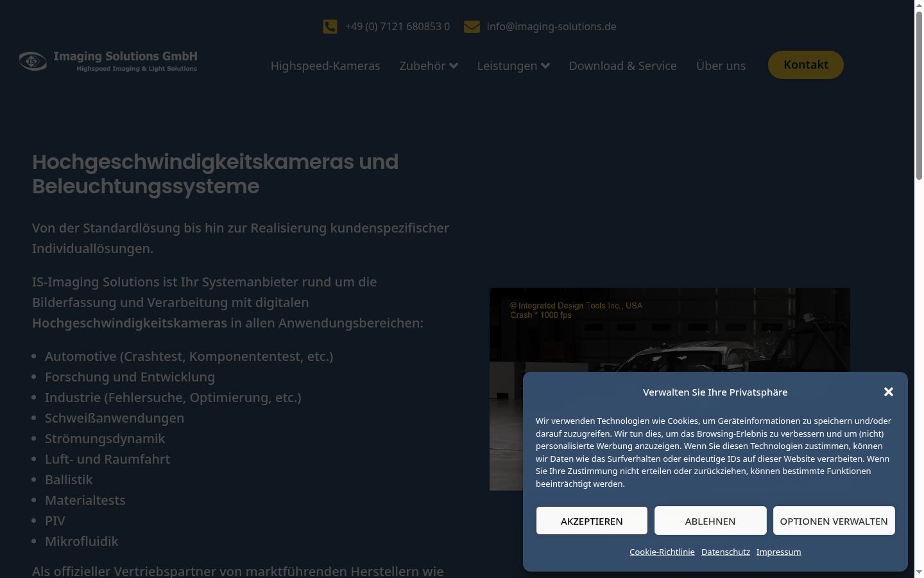Click the list item "PIV"
The image size is (924, 578).
(x=55, y=521)
